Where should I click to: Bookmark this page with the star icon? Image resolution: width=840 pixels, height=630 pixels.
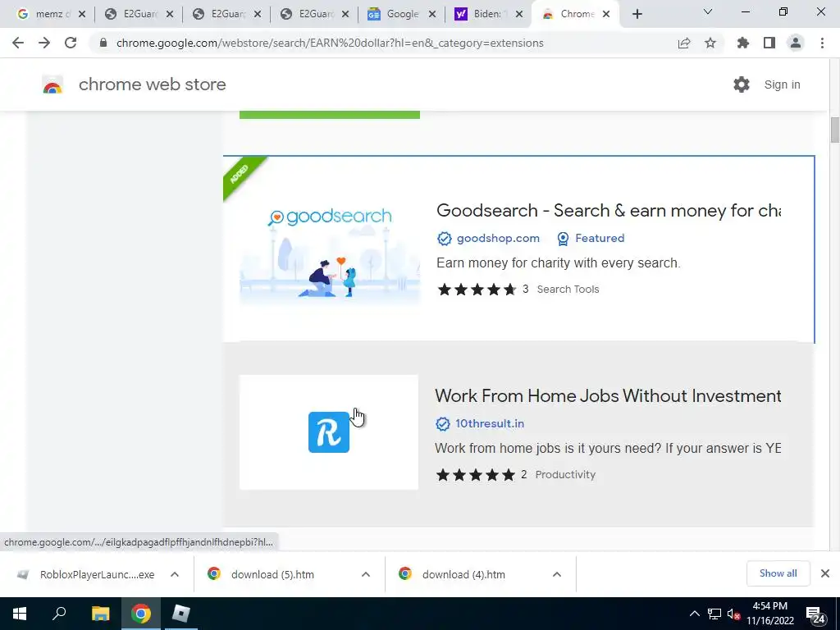tap(710, 43)
